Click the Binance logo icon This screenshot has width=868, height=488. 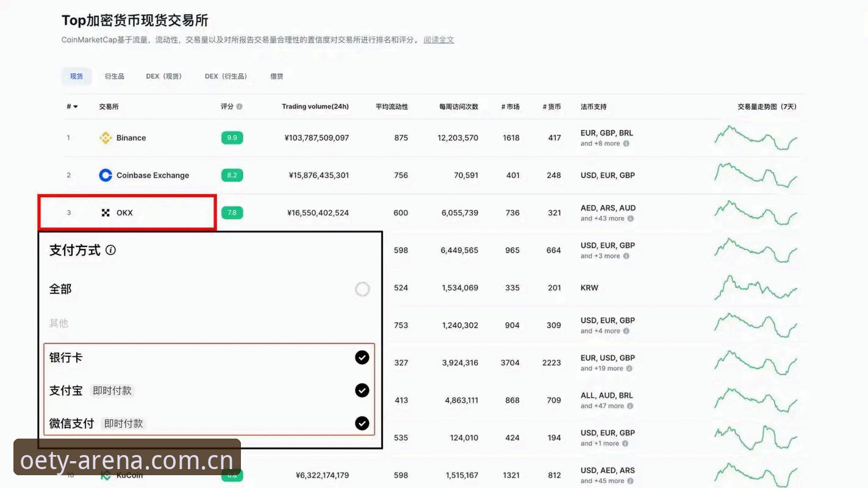pos(106,138)
